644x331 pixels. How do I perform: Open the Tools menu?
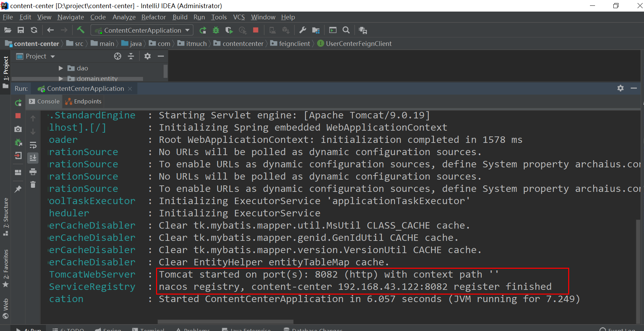click(219, 17)
